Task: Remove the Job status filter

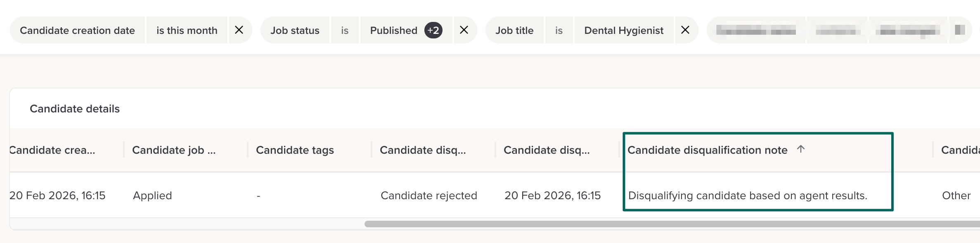Action: coord(464,30)
